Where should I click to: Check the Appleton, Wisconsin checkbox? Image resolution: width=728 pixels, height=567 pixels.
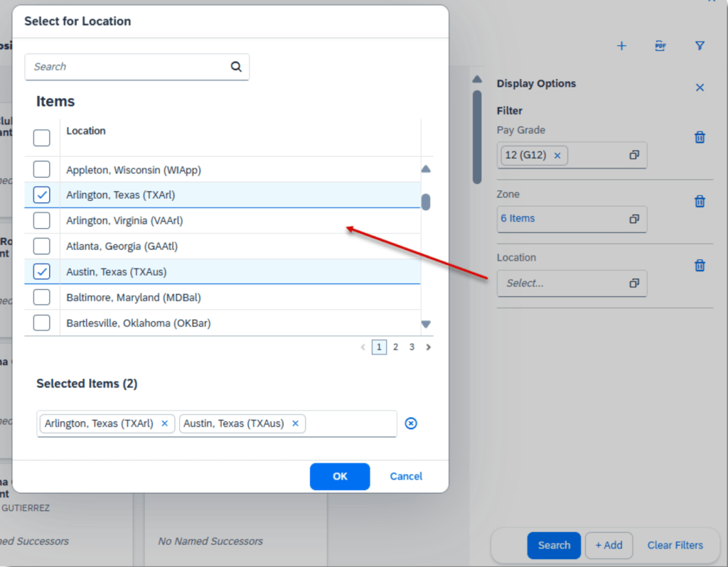click(42, 170)
